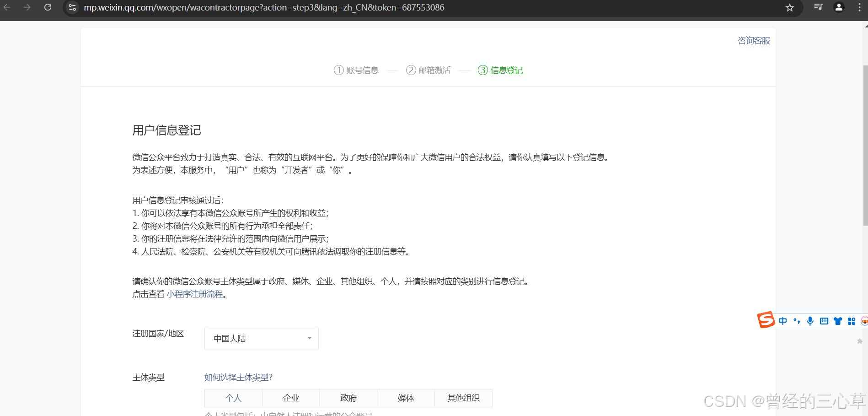Screen dimensions: 868x416
Task: Click the Sogou input method S logo
Action: point(766,320)
